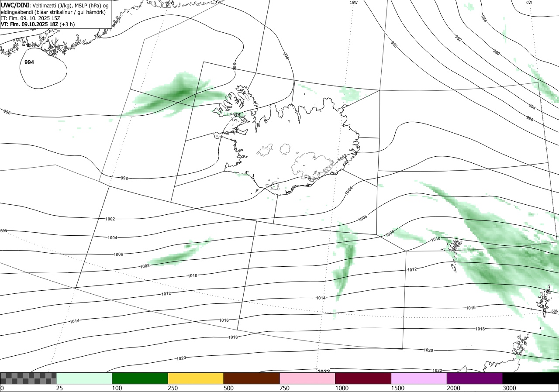Click the legend value "3000"
The height and width of the screenshot is (392, 559).
tap(510, 388)
